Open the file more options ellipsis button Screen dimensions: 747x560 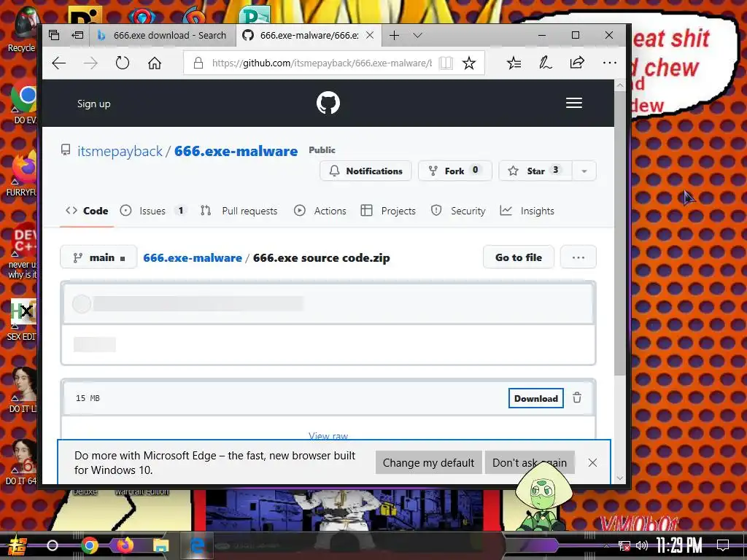coord(578,257)
